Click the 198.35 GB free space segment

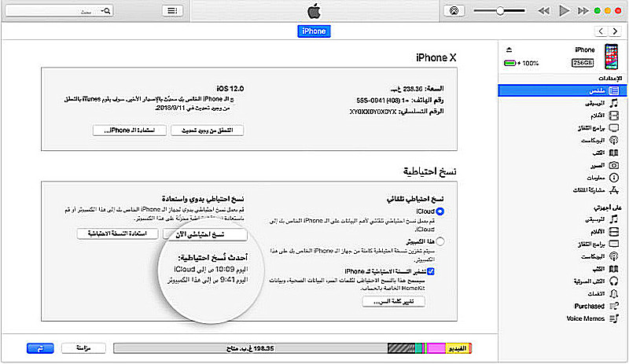coord(251,348)
